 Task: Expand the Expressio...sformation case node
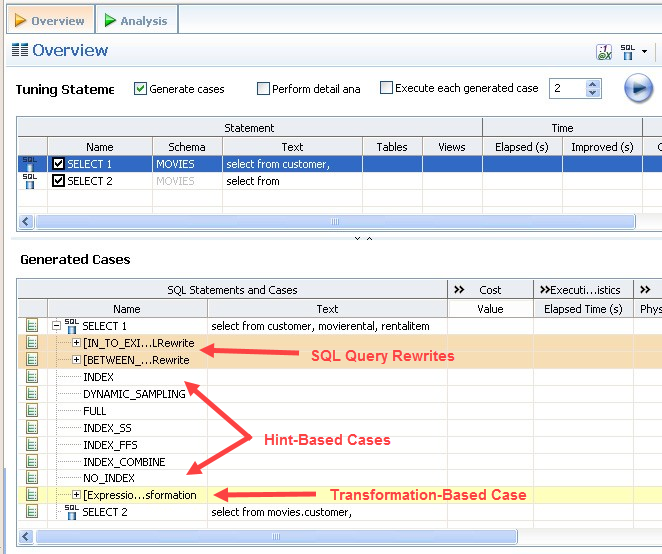76,495
